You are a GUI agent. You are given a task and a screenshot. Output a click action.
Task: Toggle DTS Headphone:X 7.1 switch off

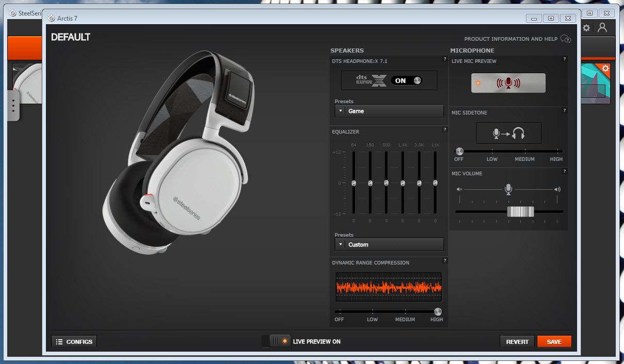coord(406,80)
